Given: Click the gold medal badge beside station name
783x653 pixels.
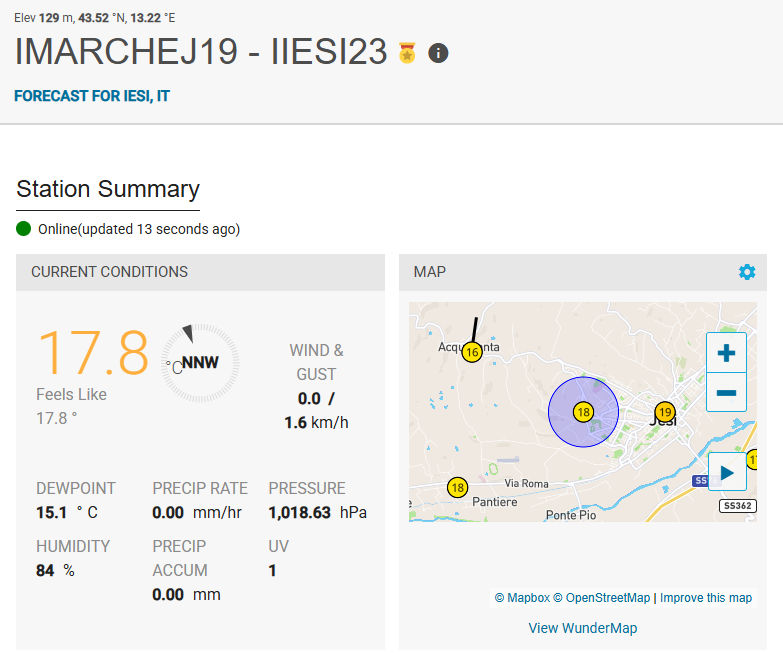Looking at the screenshot, I should coord(407,53).
